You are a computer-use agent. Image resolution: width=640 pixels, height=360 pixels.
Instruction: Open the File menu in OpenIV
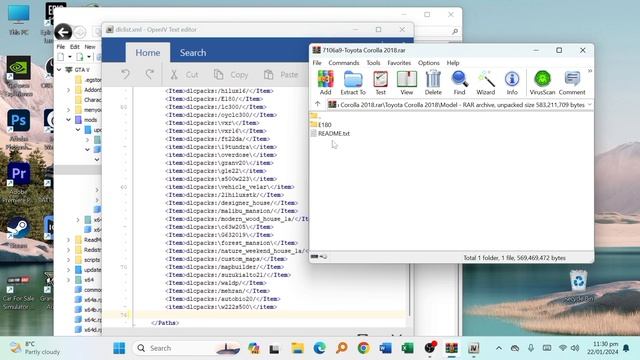[x=61, y=47]
